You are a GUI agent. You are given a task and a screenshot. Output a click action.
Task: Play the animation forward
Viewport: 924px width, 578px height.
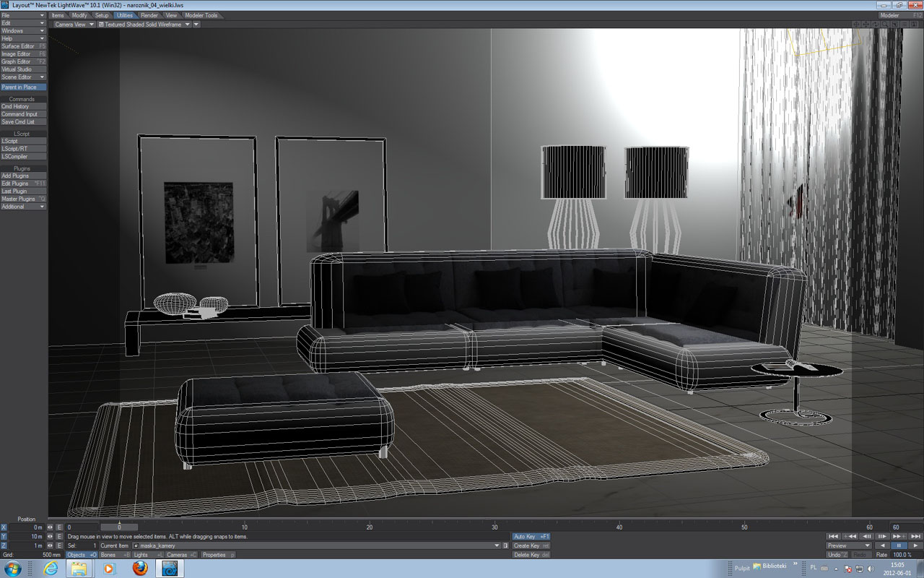pos(915,545)
